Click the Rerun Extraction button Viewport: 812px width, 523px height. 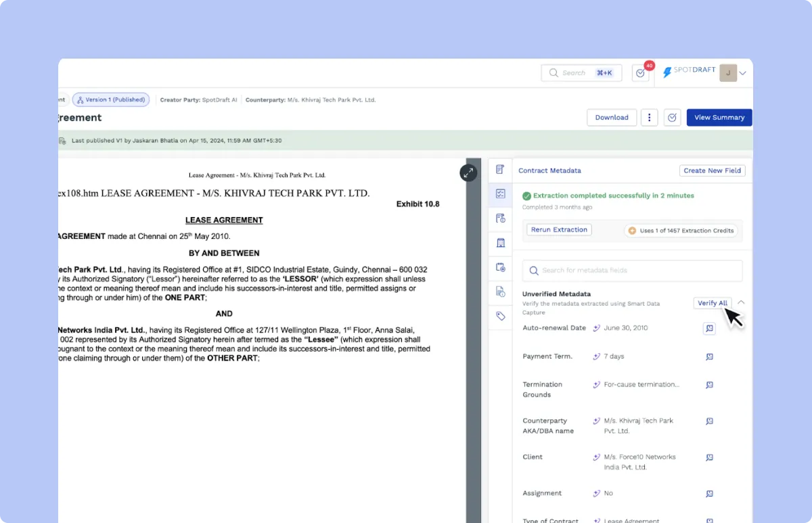[559, 230]
